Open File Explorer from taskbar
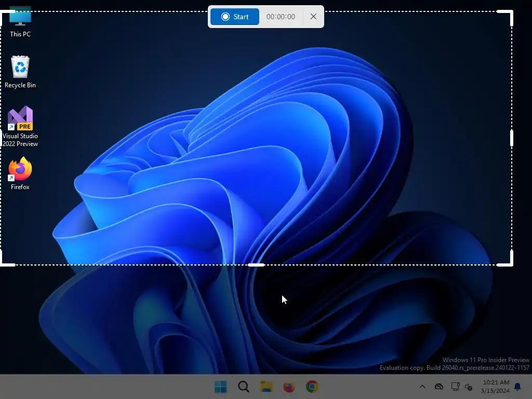 pyautogui.click(x=267, y=387)
